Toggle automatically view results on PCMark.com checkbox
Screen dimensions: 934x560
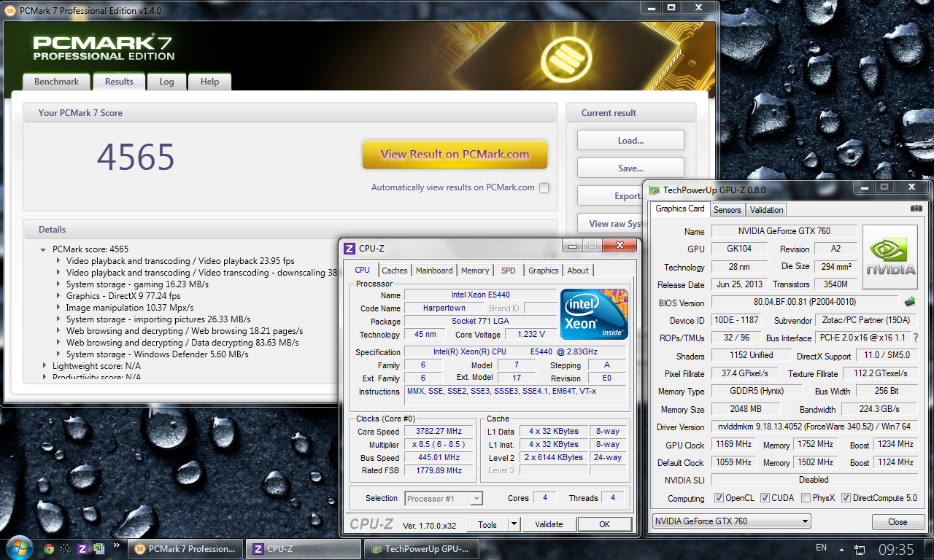click(x=544, y=187)
